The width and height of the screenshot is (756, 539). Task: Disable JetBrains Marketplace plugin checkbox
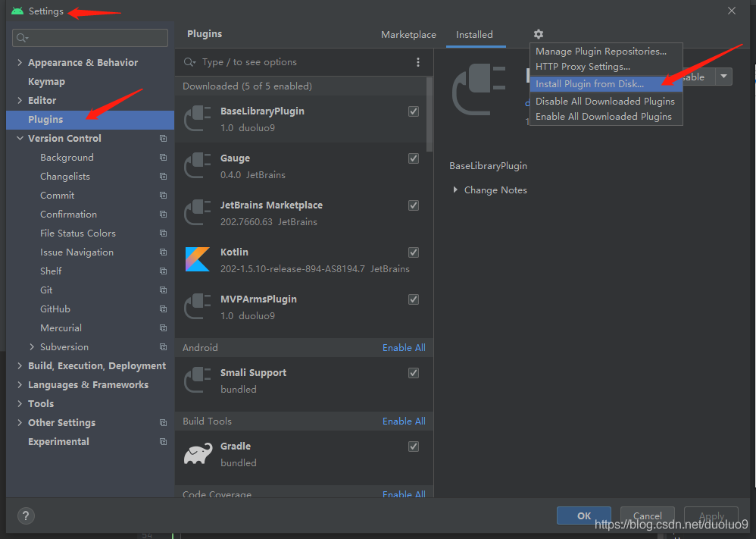tap(413, 205)
